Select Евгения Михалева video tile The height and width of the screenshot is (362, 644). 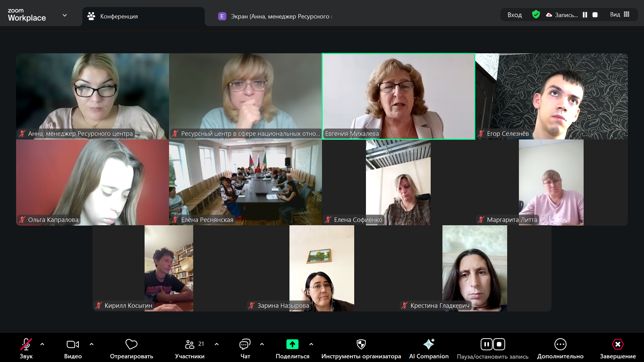coord(398,96)
